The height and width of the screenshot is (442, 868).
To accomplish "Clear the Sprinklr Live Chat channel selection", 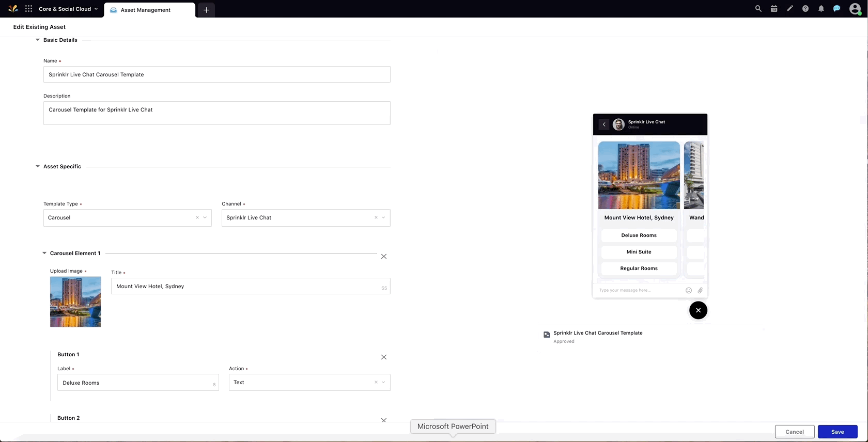I will [x=376, y=217].
